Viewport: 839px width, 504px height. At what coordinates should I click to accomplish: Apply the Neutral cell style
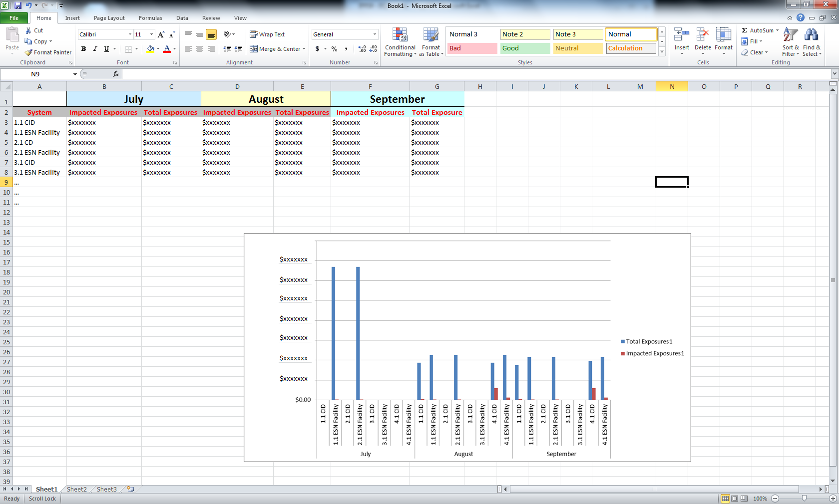(x=578, y=48)
